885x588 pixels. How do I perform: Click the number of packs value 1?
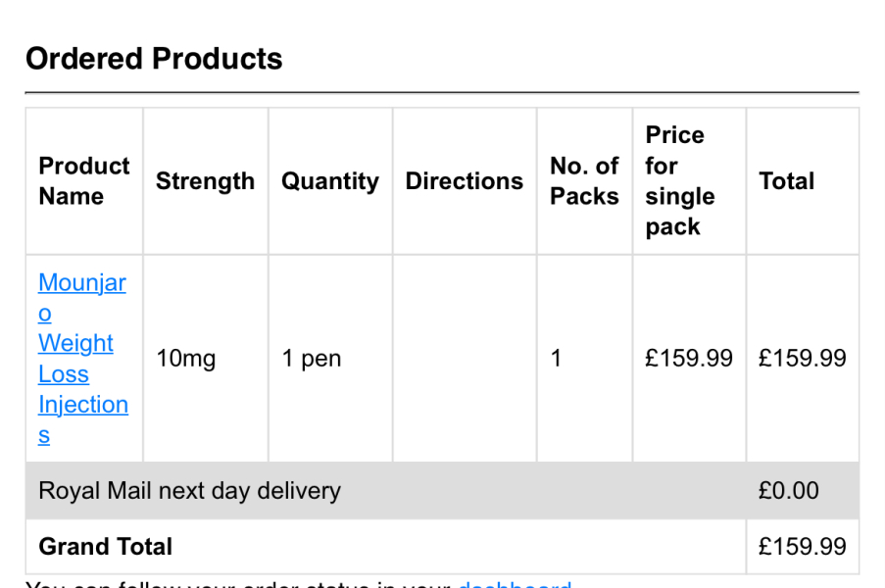[557, 359]
